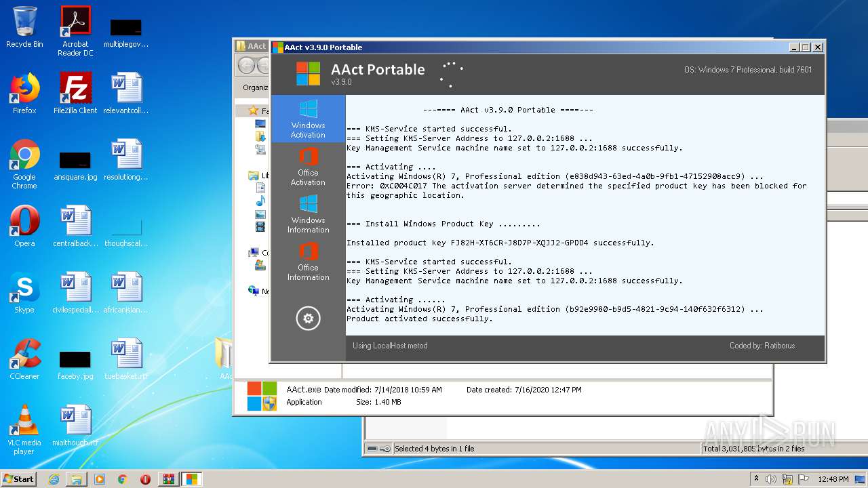Select the ansquare.jpg desktop file
868x488 pixels.
point(75,166)
